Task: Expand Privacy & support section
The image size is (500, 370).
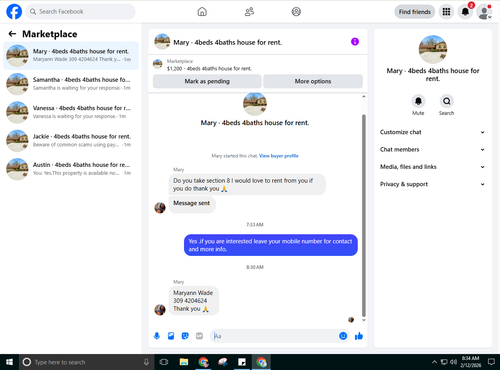Action: [433, 184]
